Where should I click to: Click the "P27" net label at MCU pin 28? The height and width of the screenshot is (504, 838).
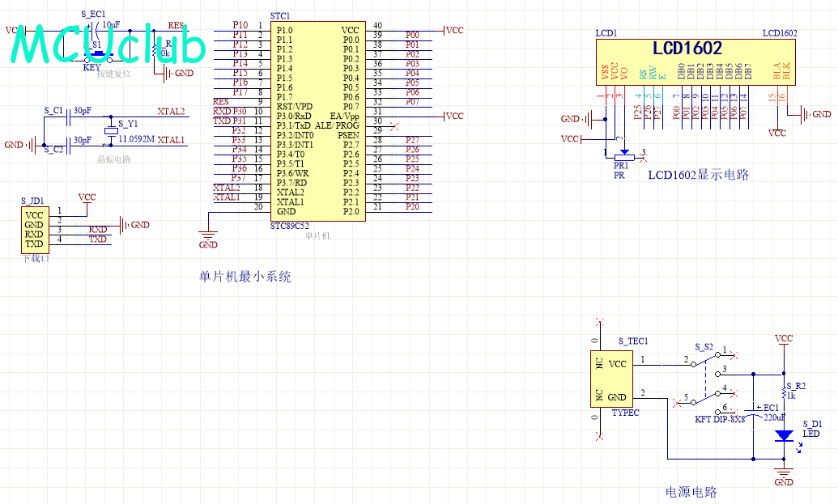tap(412, 140)
